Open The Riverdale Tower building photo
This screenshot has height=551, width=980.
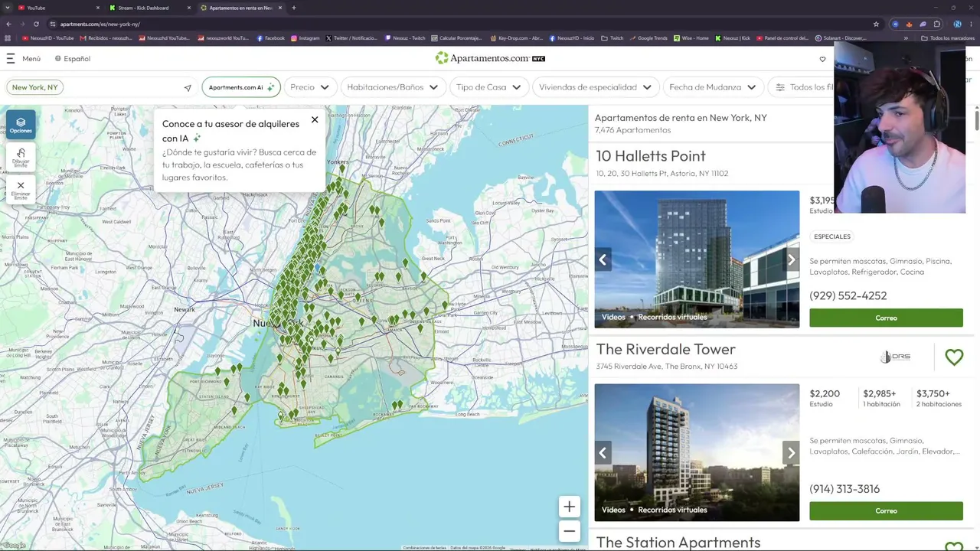point(697,452)
